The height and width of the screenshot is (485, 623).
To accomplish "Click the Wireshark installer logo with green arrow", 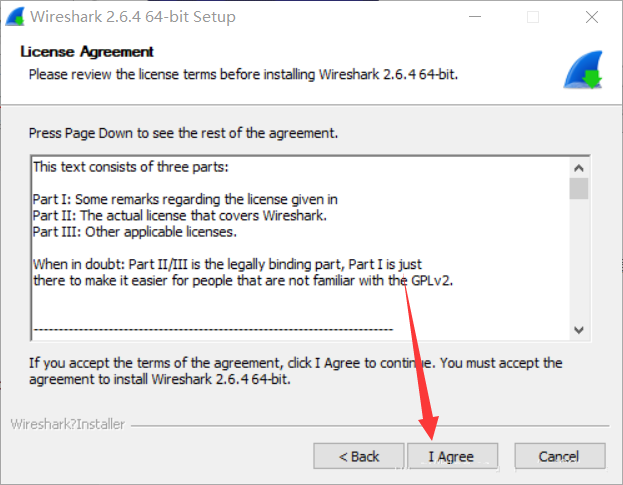I will 583,70.
